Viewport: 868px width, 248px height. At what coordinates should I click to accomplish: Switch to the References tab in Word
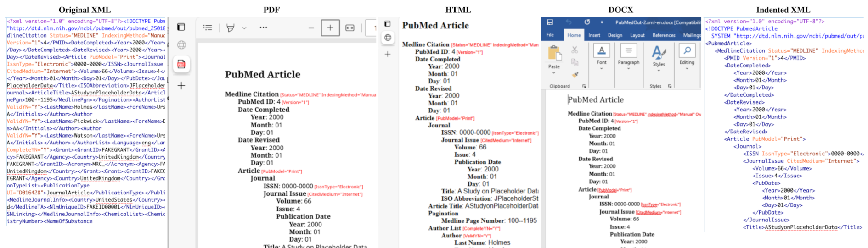[x=664, y=35]
